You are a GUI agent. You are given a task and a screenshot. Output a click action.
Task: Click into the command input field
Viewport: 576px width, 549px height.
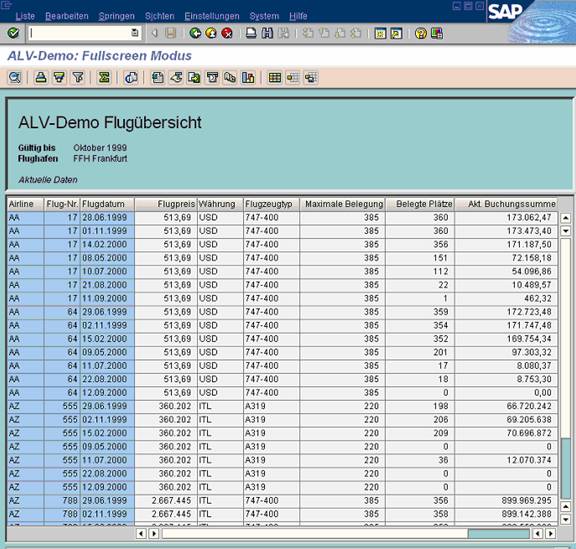pos(79,33)
